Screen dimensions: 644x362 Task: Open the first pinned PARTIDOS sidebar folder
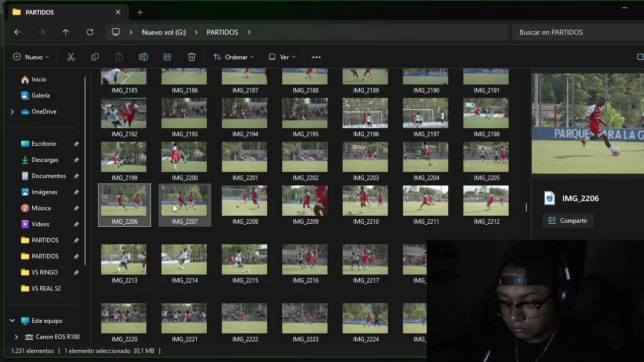pos(45,240)
